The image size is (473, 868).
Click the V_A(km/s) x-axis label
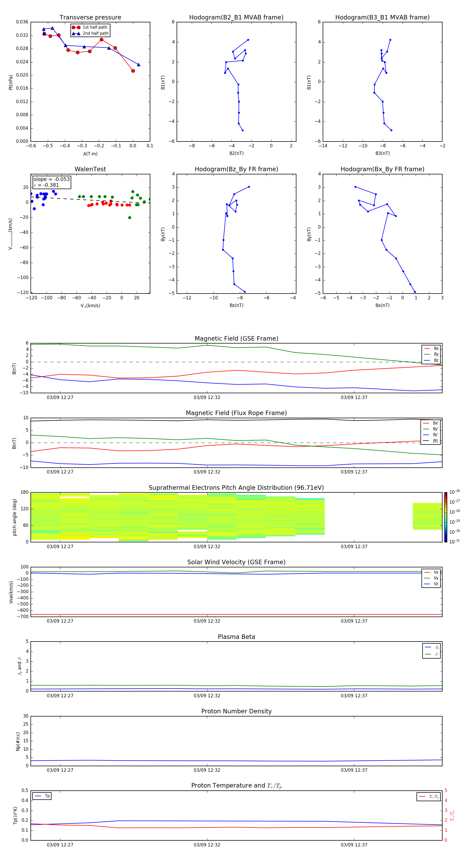[x=90, y=306]
